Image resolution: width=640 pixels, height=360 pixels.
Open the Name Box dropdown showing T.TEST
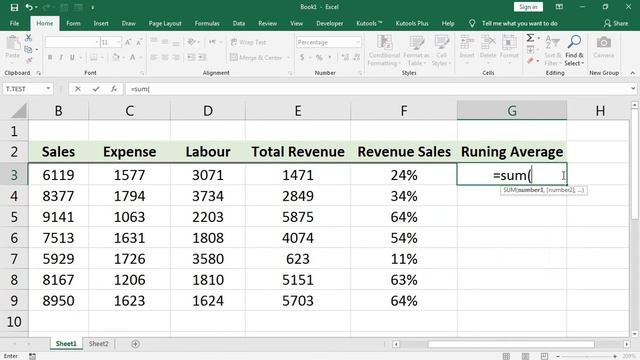click(x=48, y=89)
